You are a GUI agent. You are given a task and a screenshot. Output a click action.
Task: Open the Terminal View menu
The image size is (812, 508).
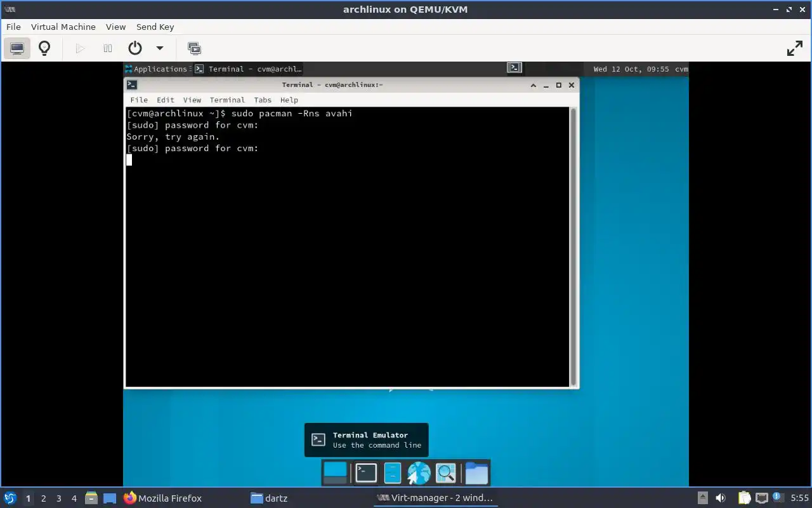point(192,100)
